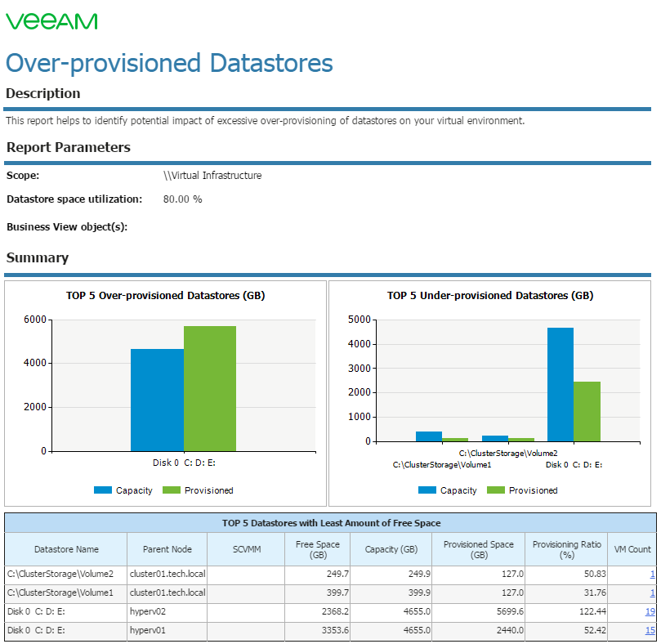This screenshot has height=644, width=661.
Task: Click C:\ClusterStorage\Volume1 axis label in Under-provisioned chart
Action: [442, 465]
